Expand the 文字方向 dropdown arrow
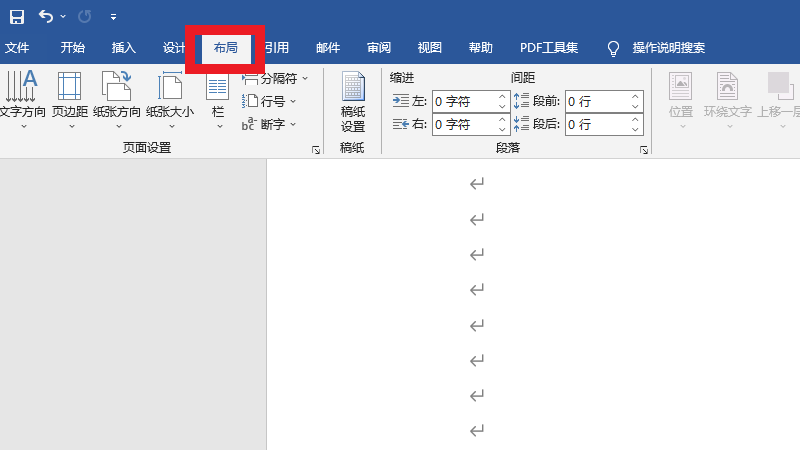 (x=23, y=127)
